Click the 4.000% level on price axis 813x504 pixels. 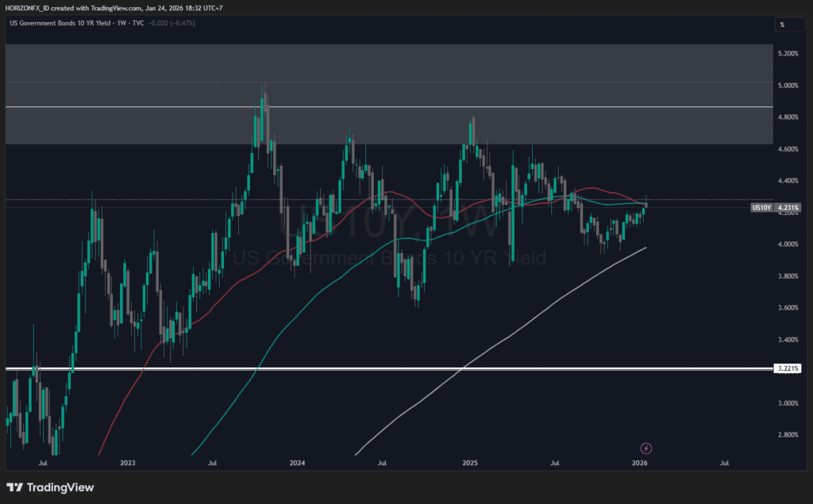pos(789,244)
